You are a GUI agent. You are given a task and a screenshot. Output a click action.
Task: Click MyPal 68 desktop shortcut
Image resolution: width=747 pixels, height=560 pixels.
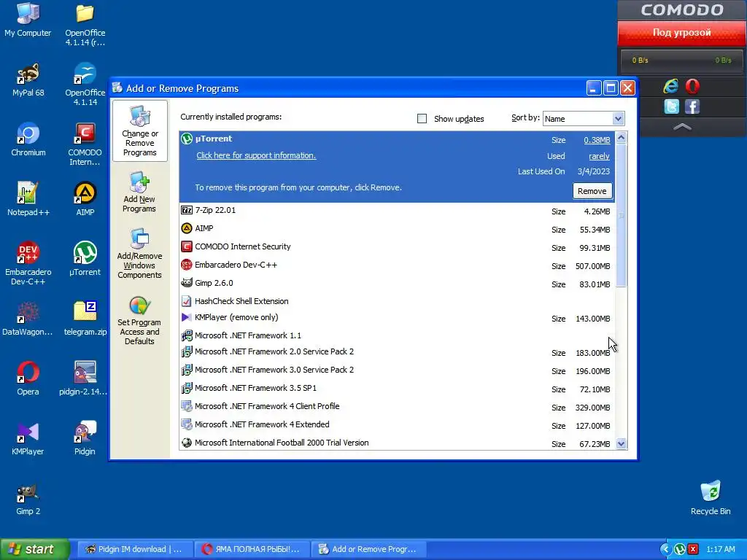point(28,79)
